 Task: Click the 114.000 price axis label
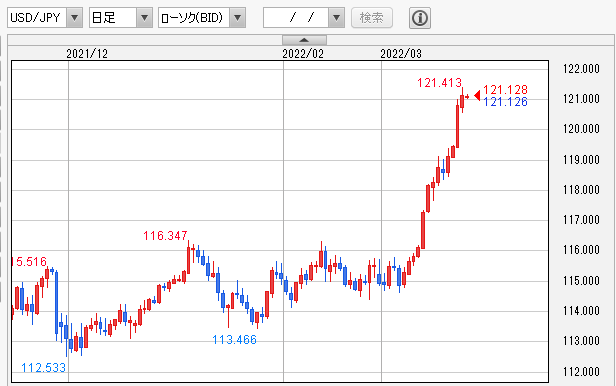coord(581,311)
